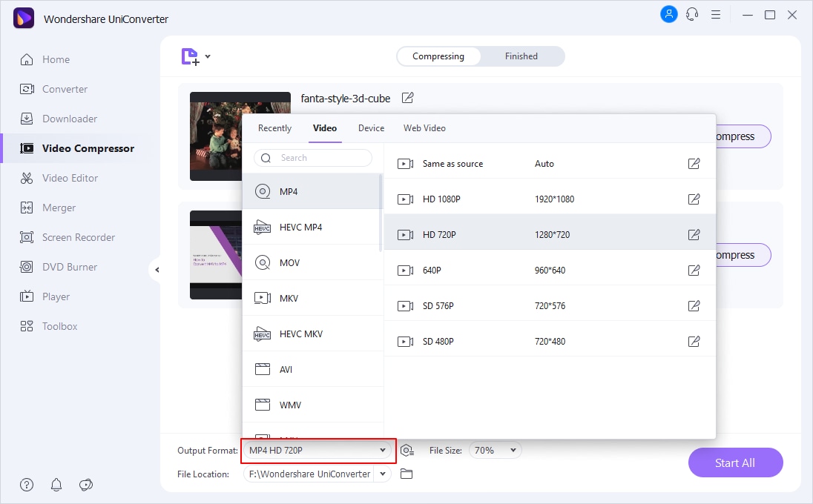This screenshot has width=813, height=504.
Task: Select the Same as source resolution
Action: [550, 164]
